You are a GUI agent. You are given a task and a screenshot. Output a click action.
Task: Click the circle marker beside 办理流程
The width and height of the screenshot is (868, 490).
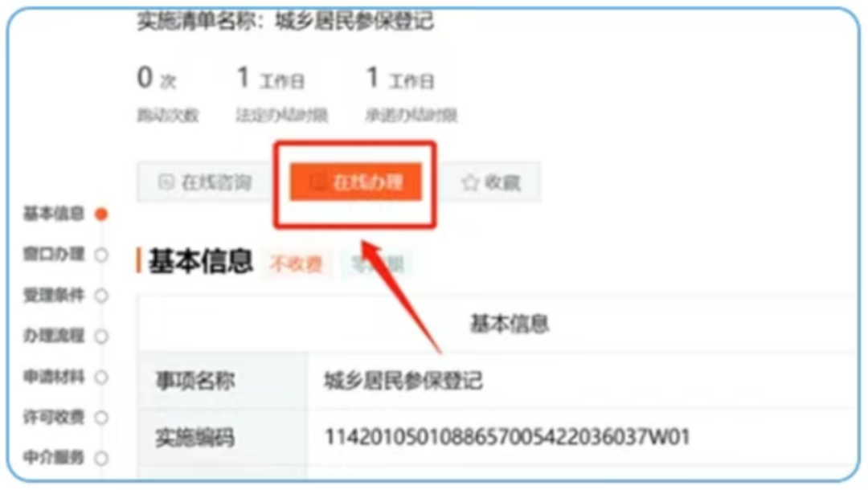101,337
